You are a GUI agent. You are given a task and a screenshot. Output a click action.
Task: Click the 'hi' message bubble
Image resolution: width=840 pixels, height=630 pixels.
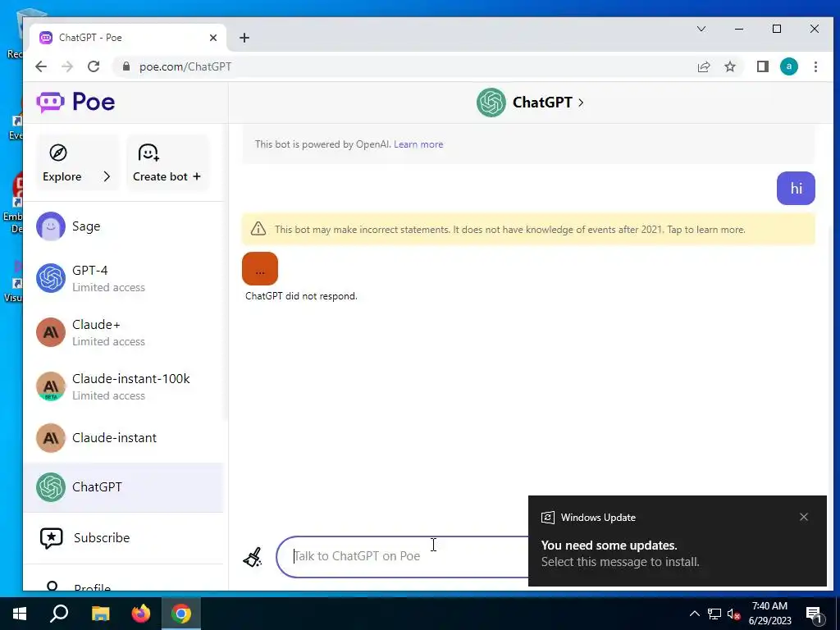(796, 188)
